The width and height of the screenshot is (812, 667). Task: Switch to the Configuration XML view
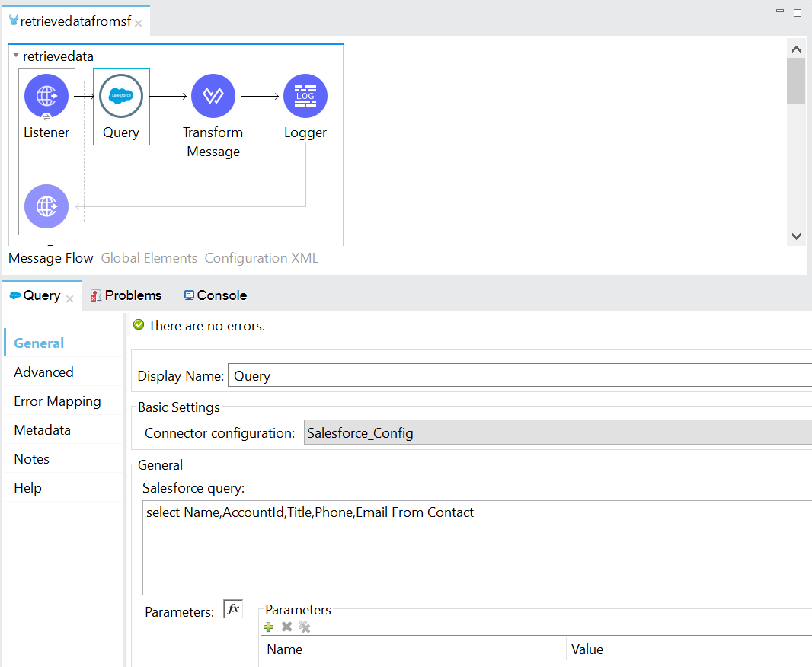[261, 257]
